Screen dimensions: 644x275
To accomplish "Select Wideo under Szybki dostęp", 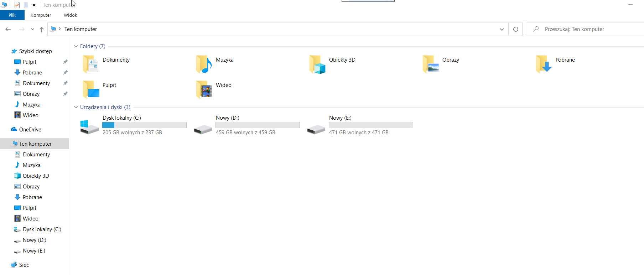I will (31, 115).
